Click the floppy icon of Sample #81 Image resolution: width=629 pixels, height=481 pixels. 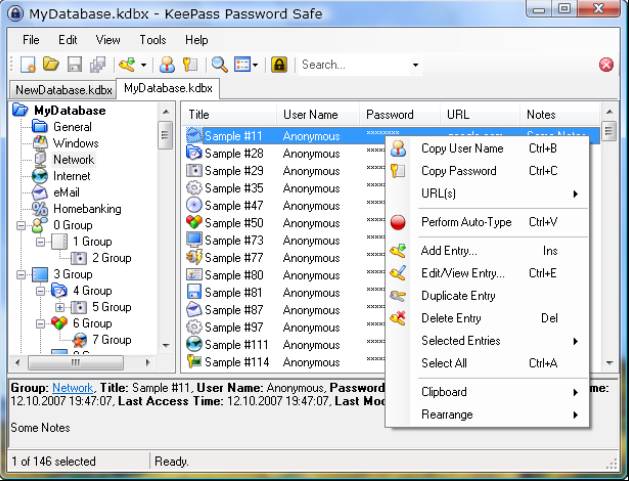click(194, 292)
